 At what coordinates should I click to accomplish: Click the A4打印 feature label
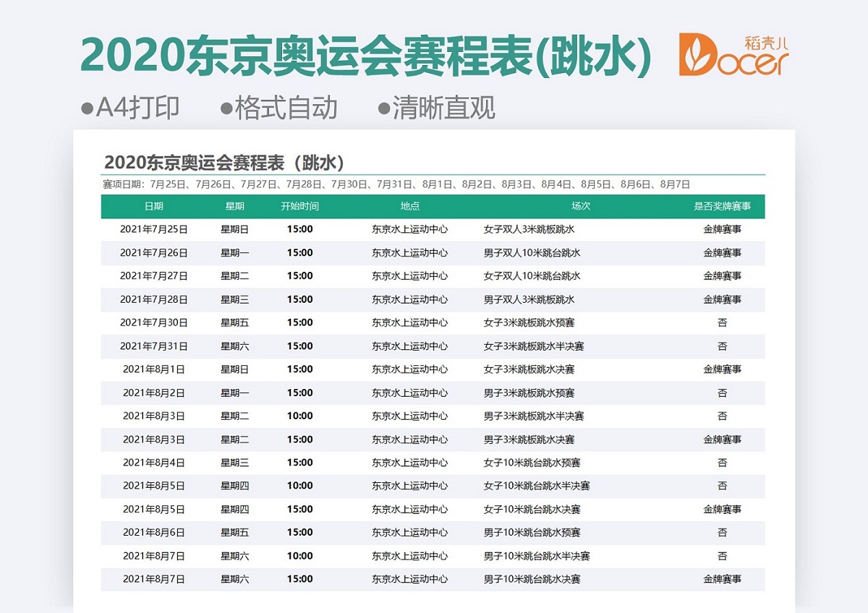130,108
